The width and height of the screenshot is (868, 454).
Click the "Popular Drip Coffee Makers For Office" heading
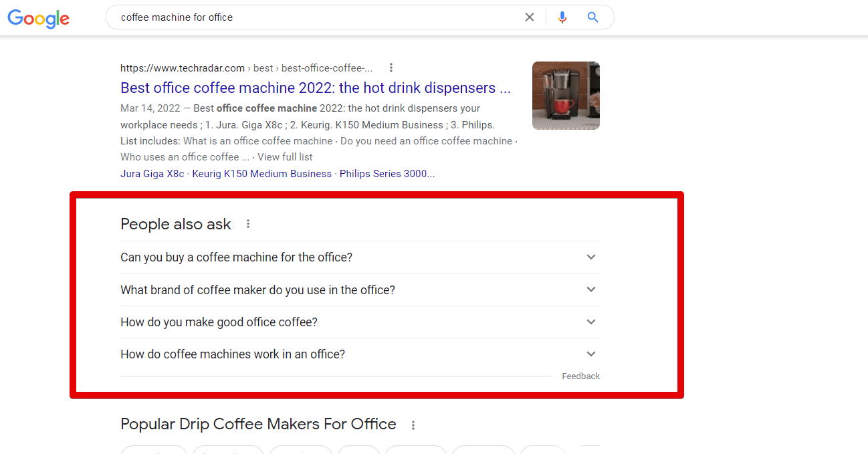(x=258, y=425)
